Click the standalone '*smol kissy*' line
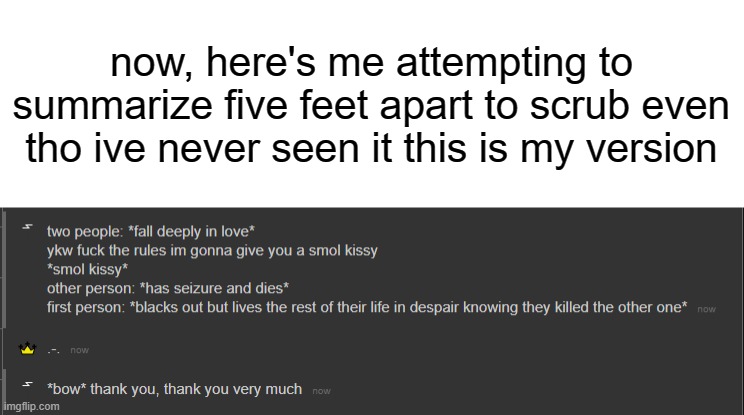 point(87,269)
